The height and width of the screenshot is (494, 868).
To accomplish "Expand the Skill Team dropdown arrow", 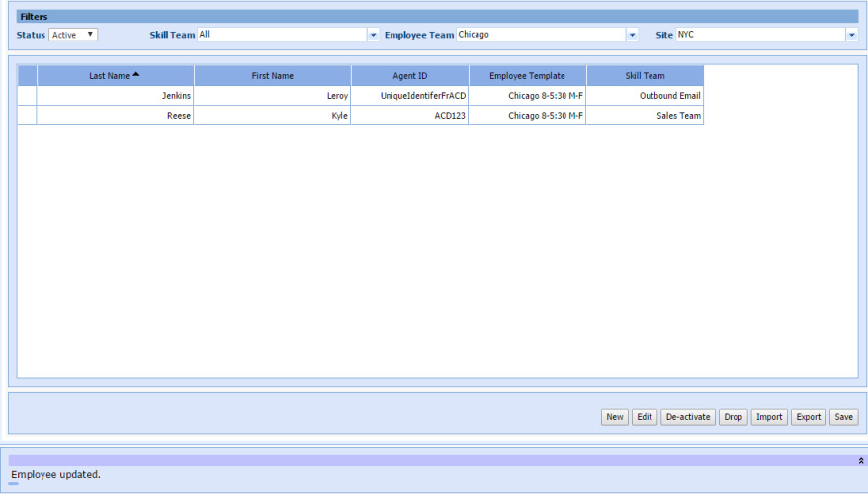I will point(373,35).
